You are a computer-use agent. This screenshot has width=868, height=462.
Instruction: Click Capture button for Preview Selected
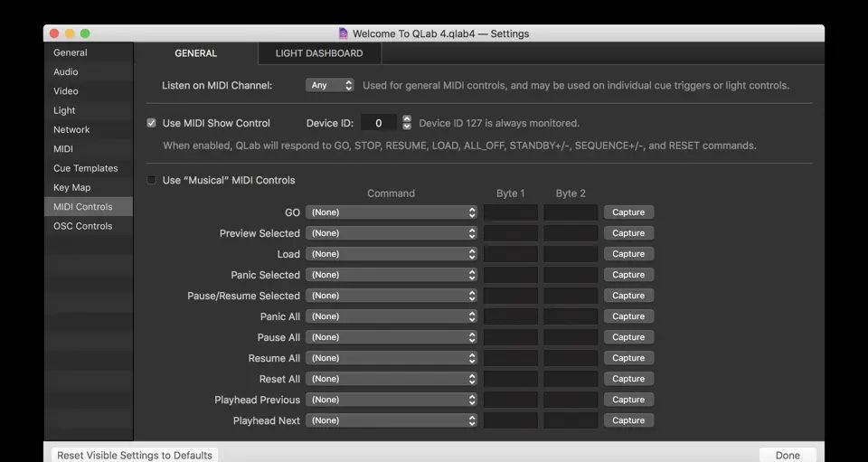coord(628,233)
